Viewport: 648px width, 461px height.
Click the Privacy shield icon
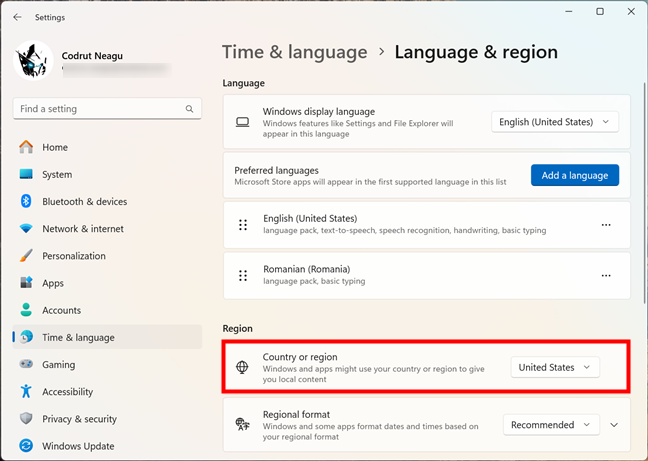[26, 418]
